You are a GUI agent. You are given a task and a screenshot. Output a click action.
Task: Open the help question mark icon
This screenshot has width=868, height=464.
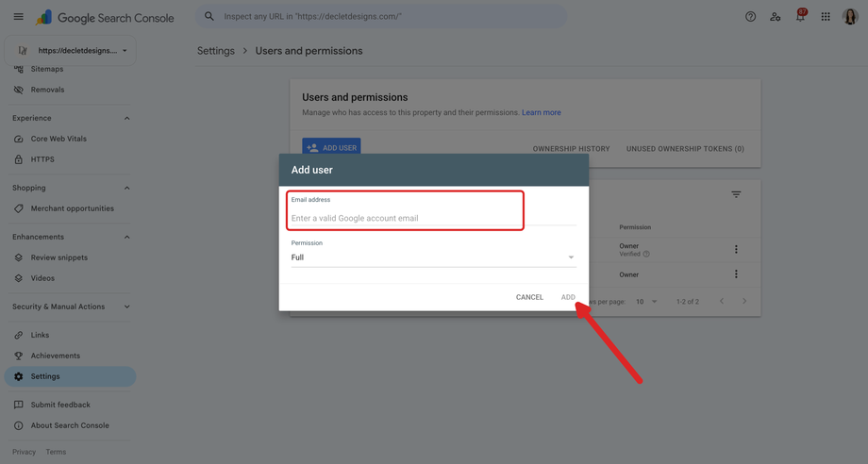(x=750, y=17)
